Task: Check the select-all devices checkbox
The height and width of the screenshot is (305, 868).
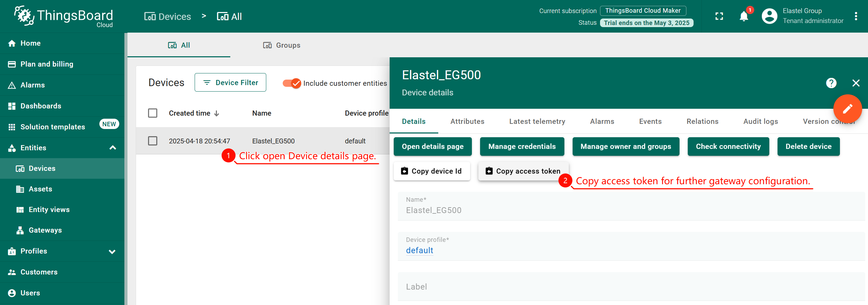Action: (x=152, y=113)
